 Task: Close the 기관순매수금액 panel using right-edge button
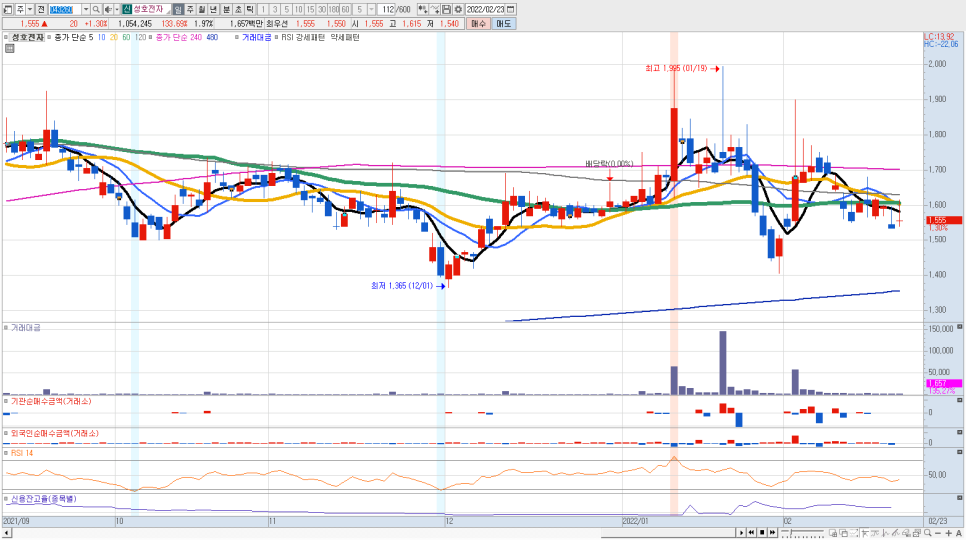(960, 401)
